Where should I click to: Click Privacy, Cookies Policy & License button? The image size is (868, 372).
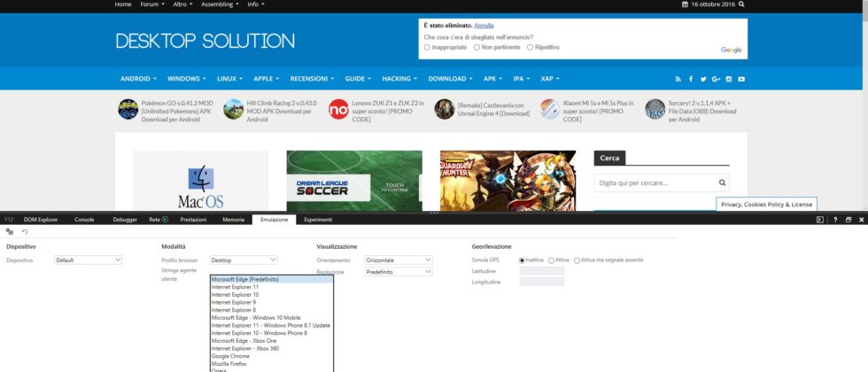click(x=766, y=205)
